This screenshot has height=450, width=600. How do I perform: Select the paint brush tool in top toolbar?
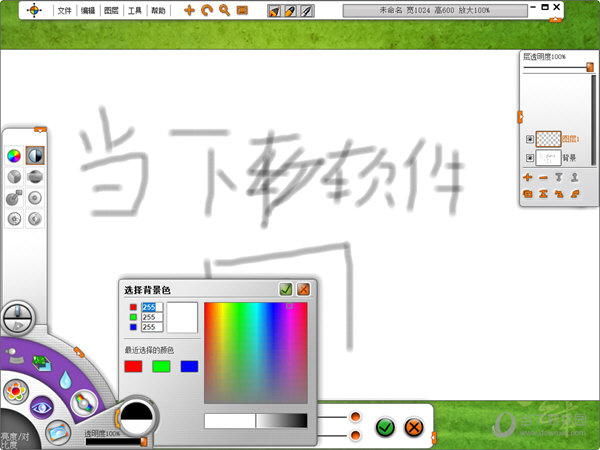click(274, 11)
